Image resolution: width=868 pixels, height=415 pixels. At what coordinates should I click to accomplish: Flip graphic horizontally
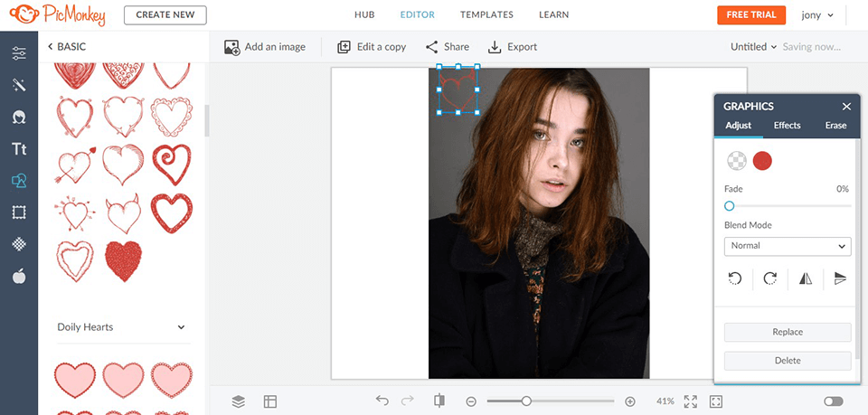pyautogui.click(x=805, y=278)
